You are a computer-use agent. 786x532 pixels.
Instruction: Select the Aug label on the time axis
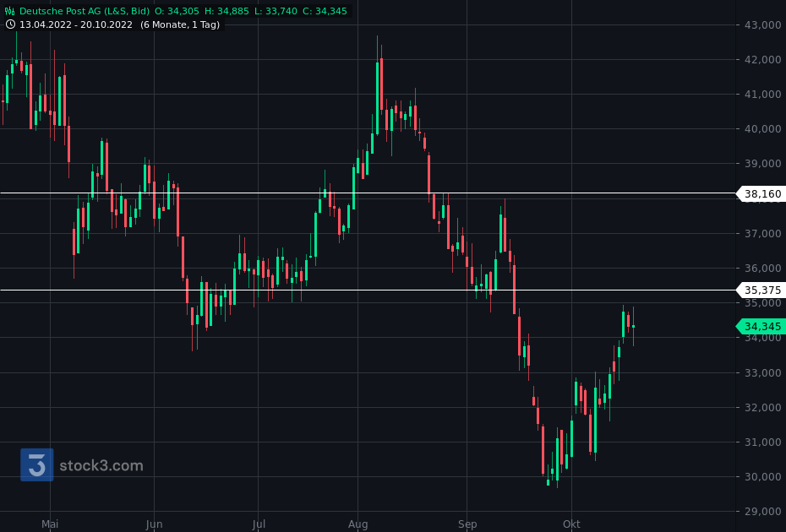click(358, 524)
